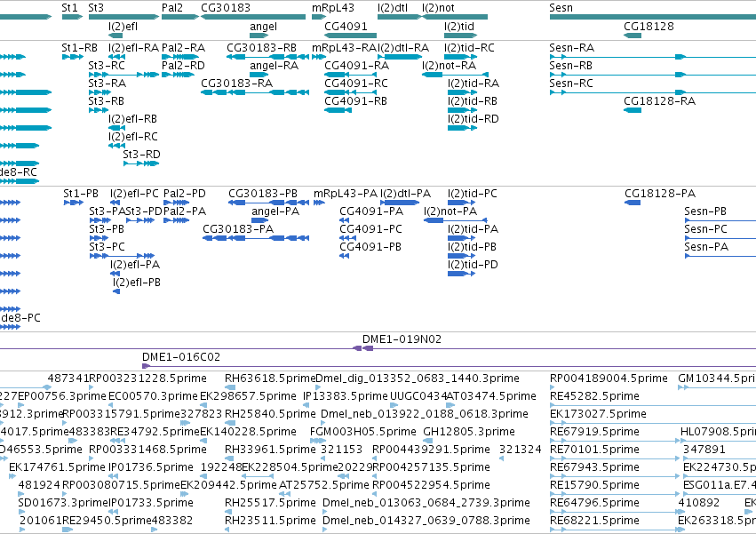The image size is (756, 534).
Task: Select transcript label "Pal2-RA"
Action: (x=183, y=48)
